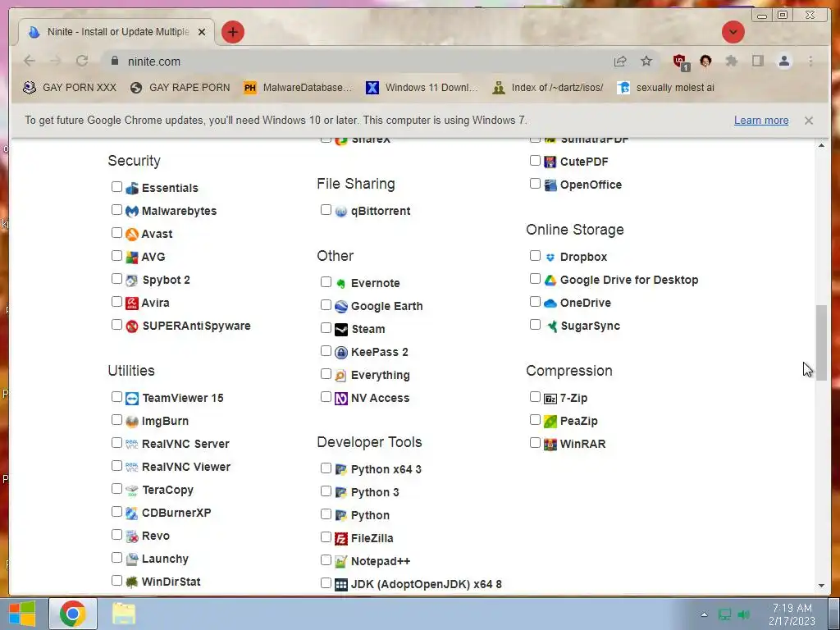Viewport: 840px width, 630px height.
Task: Click the Notepad++ icon
Action: click(341, 562)
